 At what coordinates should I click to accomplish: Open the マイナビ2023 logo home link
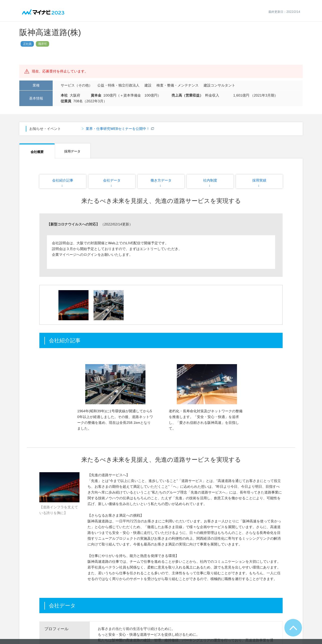pyautogui.click(x=43, y=12)
